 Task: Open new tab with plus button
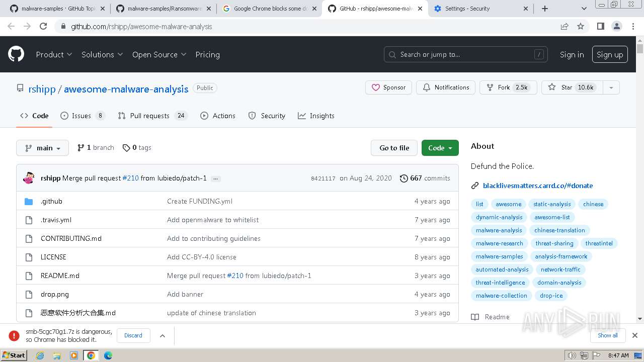point(545,9)
